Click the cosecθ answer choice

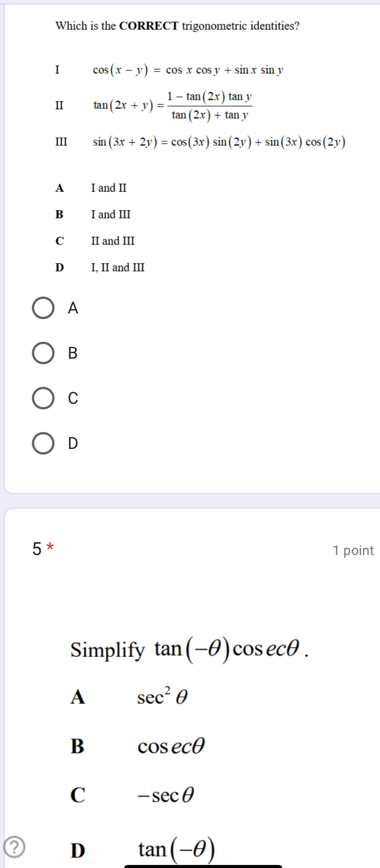(171, 746)
